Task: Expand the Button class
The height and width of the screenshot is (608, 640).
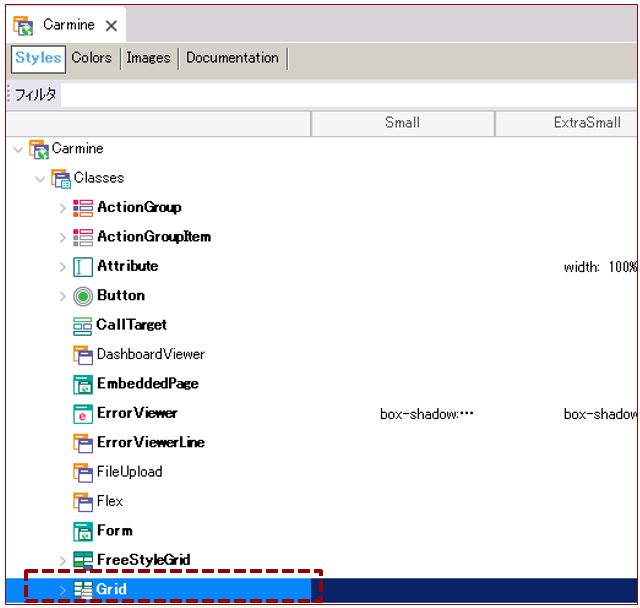Action: pos(62,296)
